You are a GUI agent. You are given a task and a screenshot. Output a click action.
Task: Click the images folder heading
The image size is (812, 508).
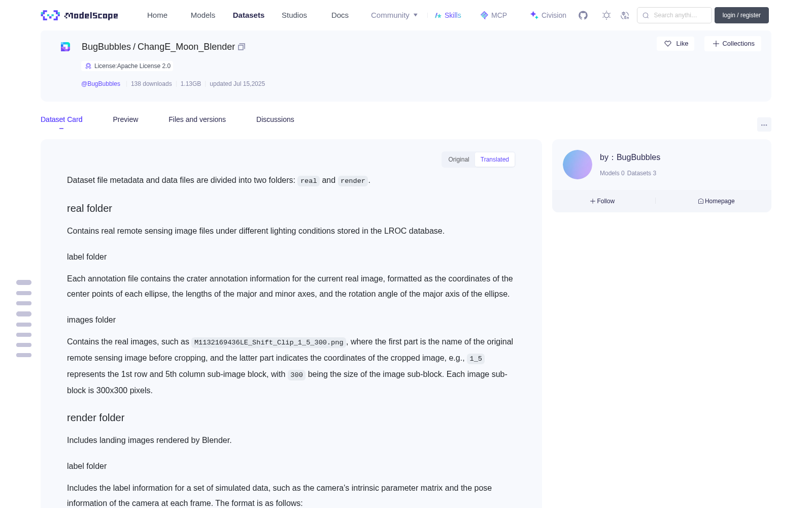(x=91, y=320)
